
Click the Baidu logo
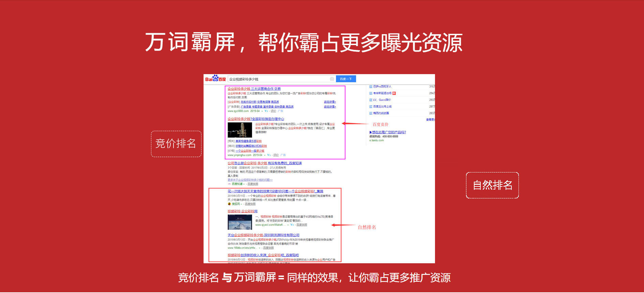215,79
